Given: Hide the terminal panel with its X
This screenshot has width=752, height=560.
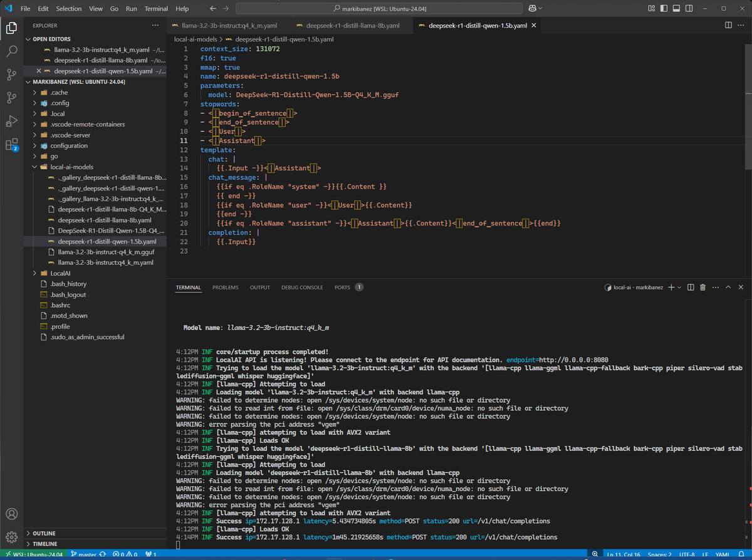Looking at the screenshot, I should click(741, 288).
